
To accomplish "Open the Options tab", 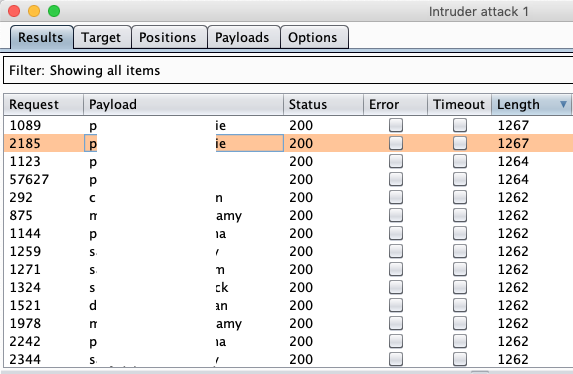I will (x=313, y=37).
